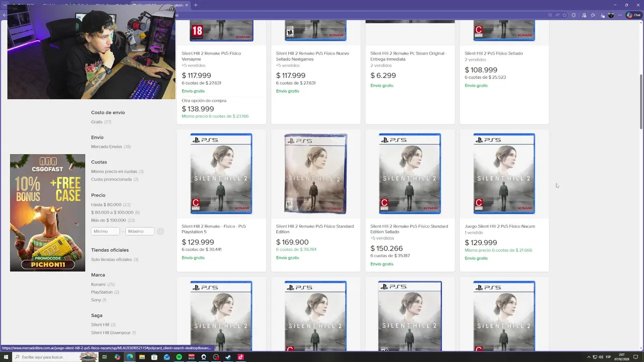Open Edge settings and more menu

pos(620,15)
